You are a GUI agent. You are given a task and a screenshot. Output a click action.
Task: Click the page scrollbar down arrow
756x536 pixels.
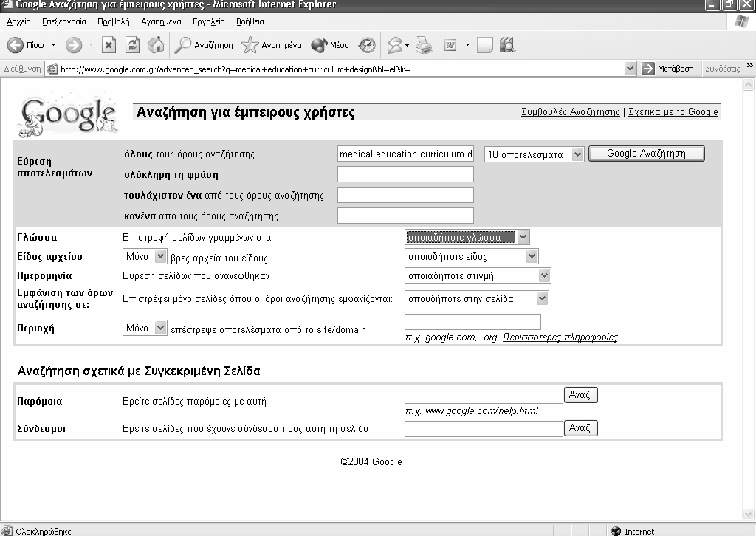pyautogui.click(x=749, y=514)
